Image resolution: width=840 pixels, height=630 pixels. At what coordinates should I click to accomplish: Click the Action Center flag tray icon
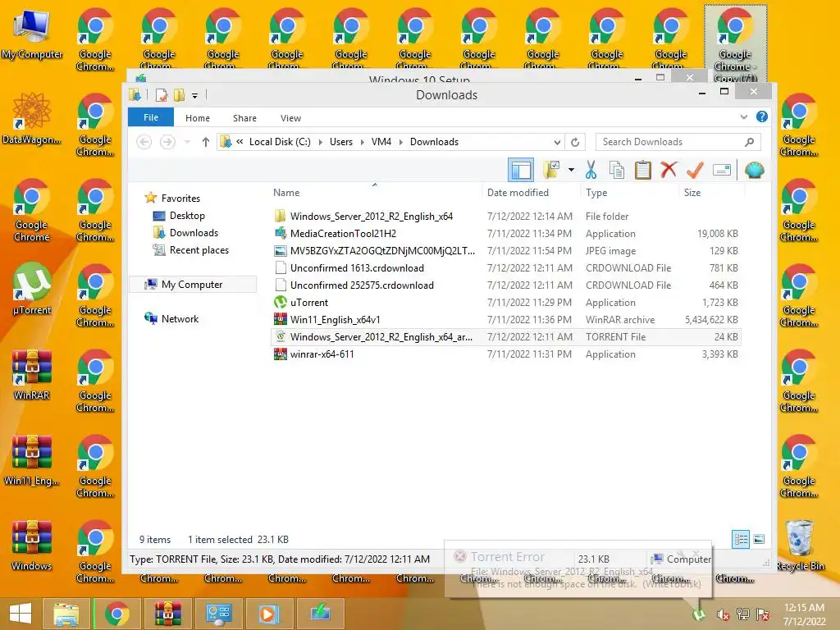point(762,614)
